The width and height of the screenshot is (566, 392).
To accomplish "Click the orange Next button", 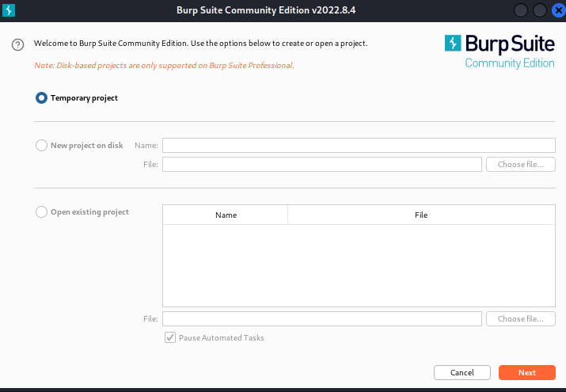I will tap(527, 372).
